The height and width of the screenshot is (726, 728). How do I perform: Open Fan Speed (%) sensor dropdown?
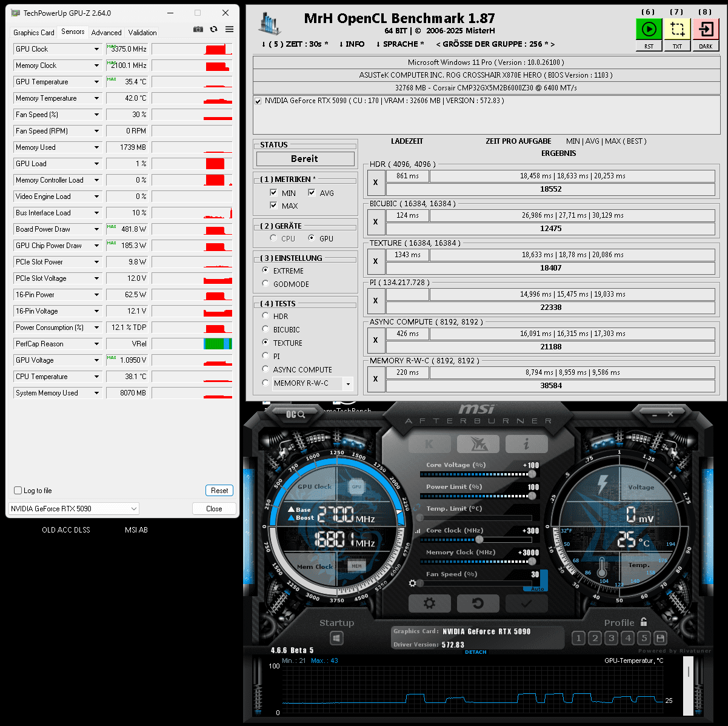96,115
